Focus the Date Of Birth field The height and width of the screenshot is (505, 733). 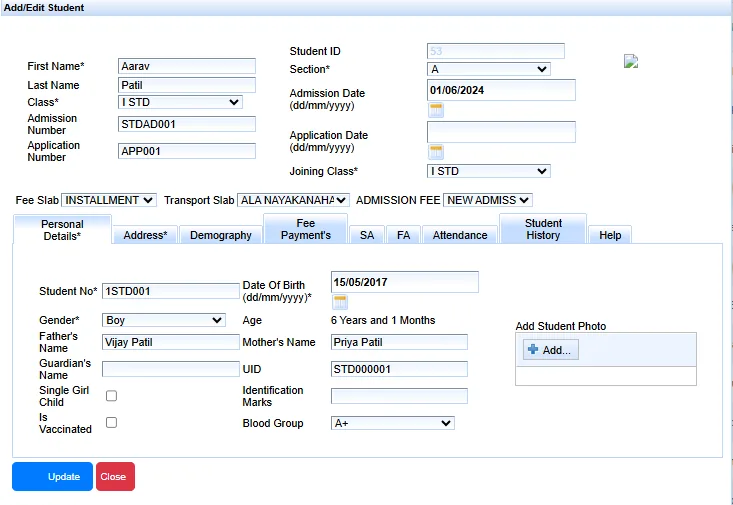tap(405, 282)
